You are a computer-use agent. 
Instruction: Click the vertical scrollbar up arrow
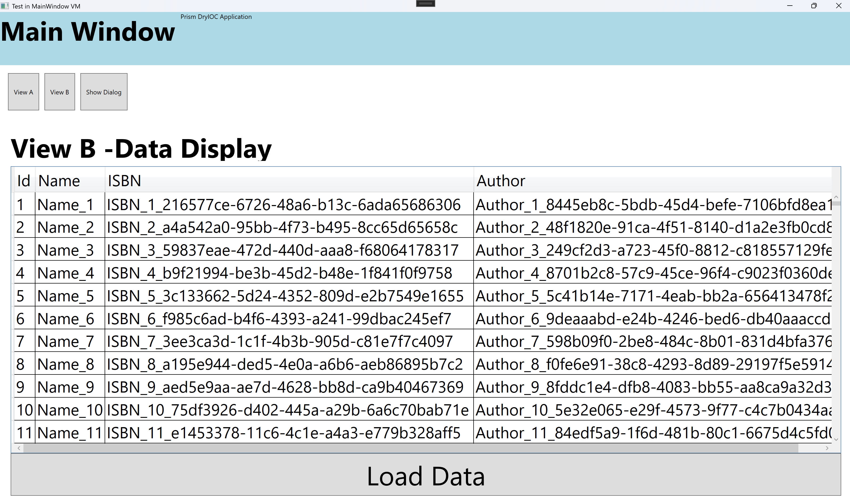click(836, 197)
